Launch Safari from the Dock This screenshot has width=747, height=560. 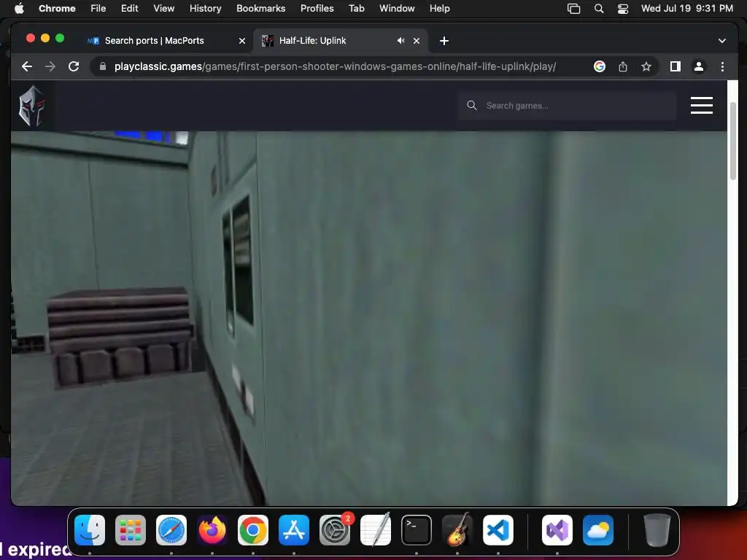pos(171,530)
